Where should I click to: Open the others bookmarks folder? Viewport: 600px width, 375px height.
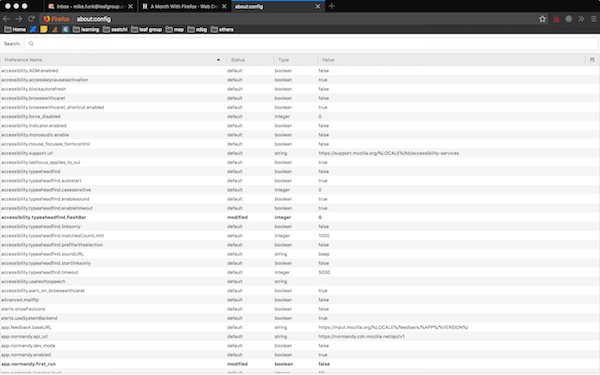[x=222, y=29]
